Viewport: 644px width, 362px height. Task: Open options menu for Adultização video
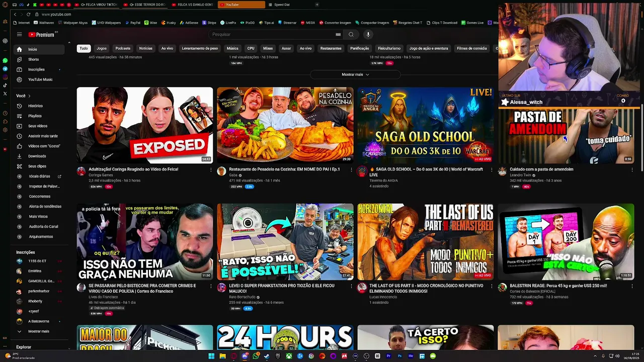[x=211, y=170]
